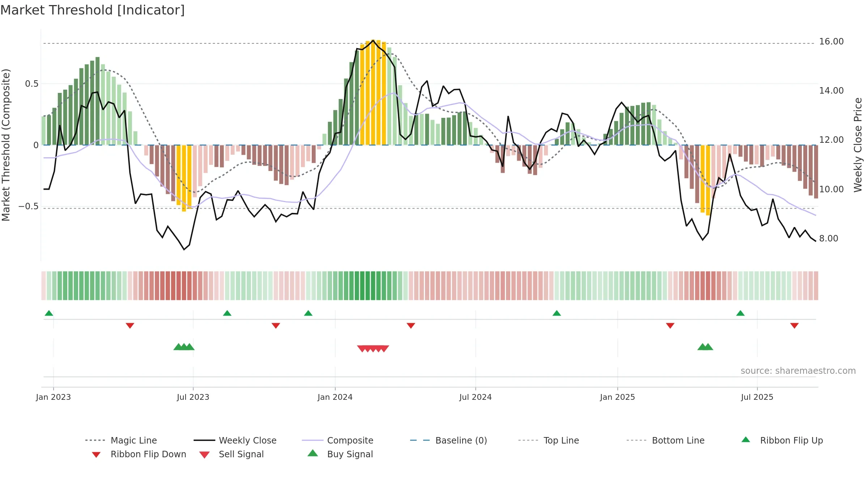Click the yellow bars at the mid 2023 trough
Viewport: 868px width, 488px height.
click(x=184, y=178)
